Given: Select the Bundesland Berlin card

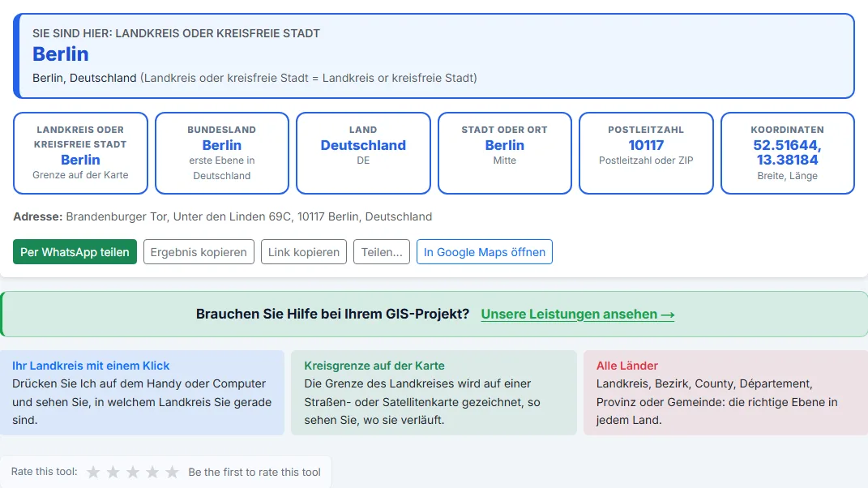Looking at the screenshot, I should point(222,153).
